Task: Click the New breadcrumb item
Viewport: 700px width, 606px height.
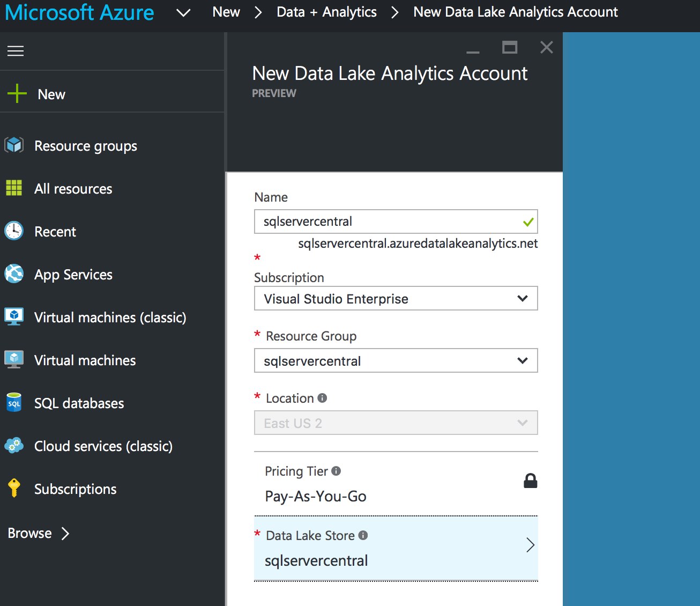Action: click(x=226, y=12)
